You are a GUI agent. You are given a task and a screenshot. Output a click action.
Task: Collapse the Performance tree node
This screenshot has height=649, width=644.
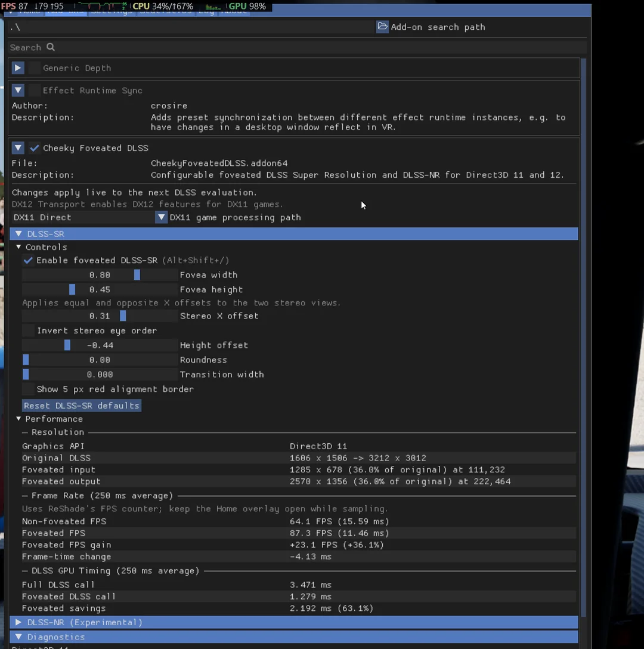[18, 419]
